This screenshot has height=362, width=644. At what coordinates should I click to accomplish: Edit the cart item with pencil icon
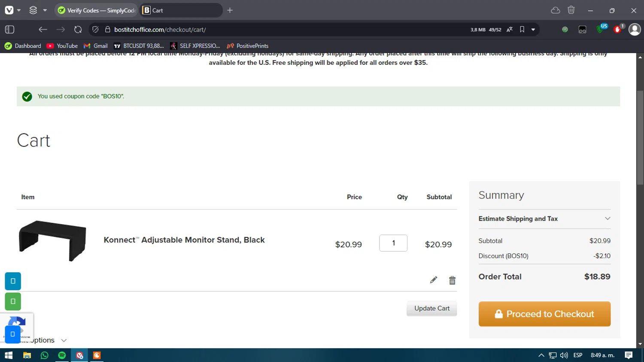coord(434,280)
